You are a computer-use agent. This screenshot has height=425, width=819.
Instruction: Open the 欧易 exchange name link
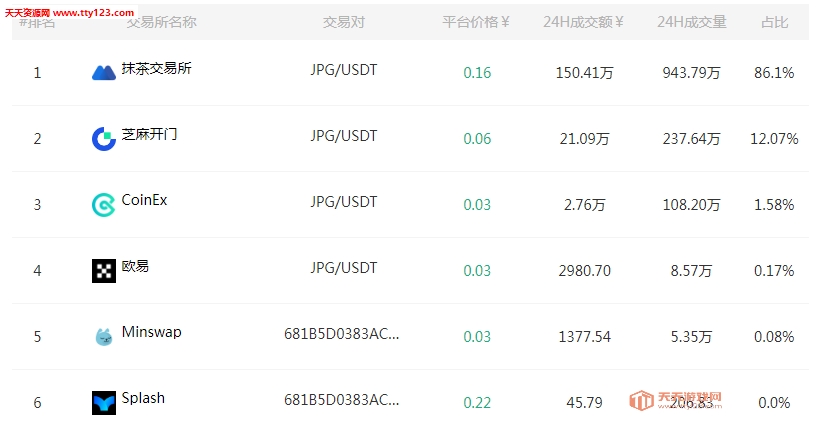[135, 266]
